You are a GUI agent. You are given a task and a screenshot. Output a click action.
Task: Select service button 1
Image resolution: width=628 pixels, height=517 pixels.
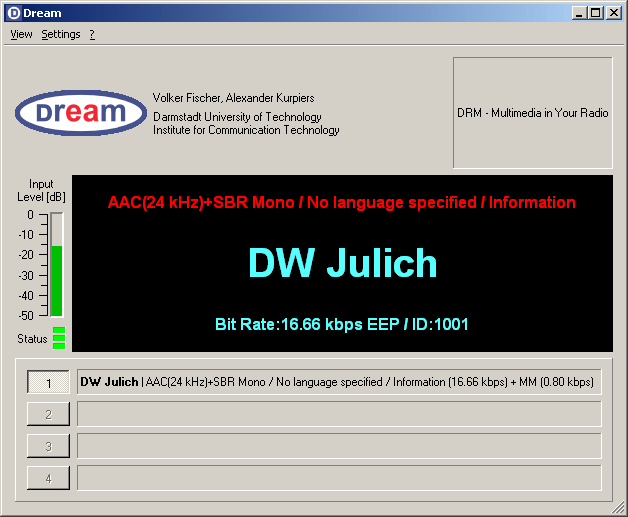point(48,382)
